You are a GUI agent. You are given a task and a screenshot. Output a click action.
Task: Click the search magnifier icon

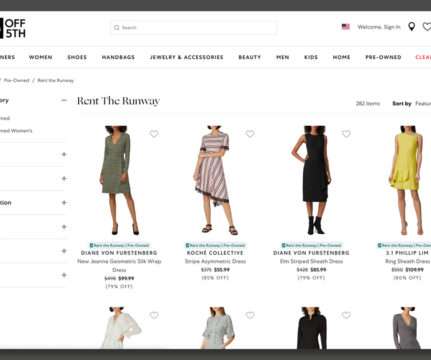tap(116, 28)
